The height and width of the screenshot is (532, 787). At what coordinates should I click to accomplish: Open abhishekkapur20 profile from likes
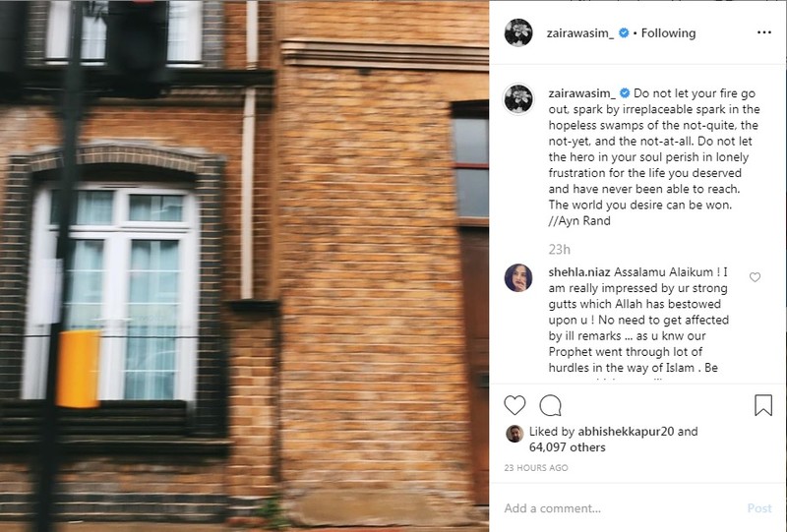(626, 431)
